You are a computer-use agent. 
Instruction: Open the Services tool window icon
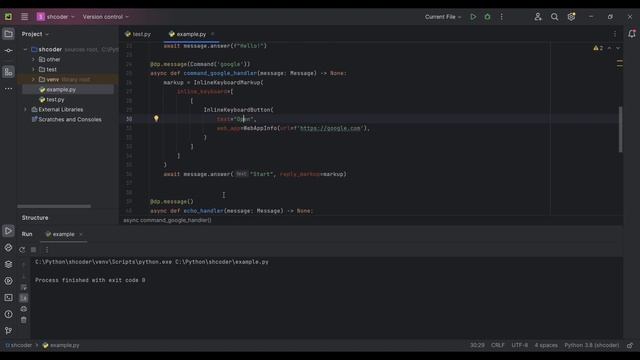point(8,281)
